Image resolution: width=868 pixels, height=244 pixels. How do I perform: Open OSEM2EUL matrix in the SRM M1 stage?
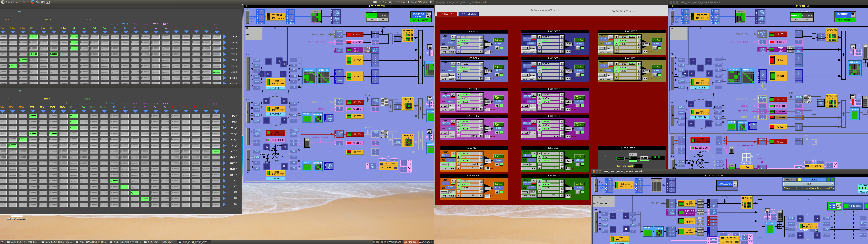tap(309, 76)
